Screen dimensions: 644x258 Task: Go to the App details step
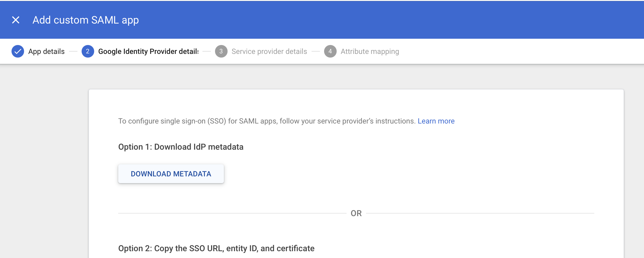[x=46, y=51]
